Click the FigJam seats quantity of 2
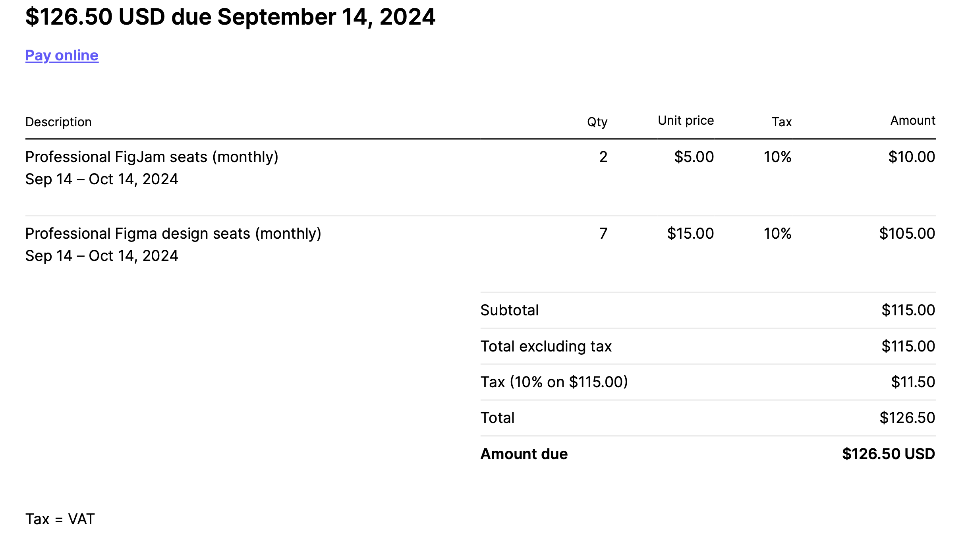966x560 pixels. click(x=603, y=157)
